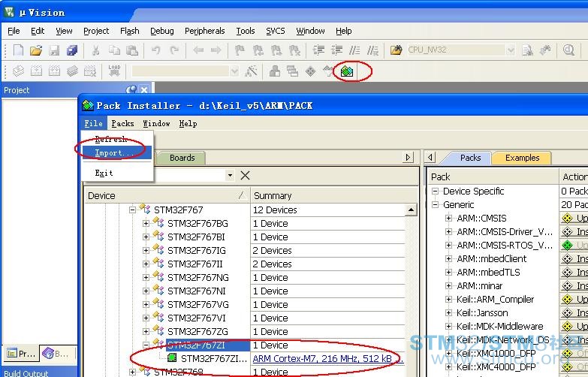Screen dimensions: 588x377
Task: Click the pin icon on Project panel
Action: [131, 90]
